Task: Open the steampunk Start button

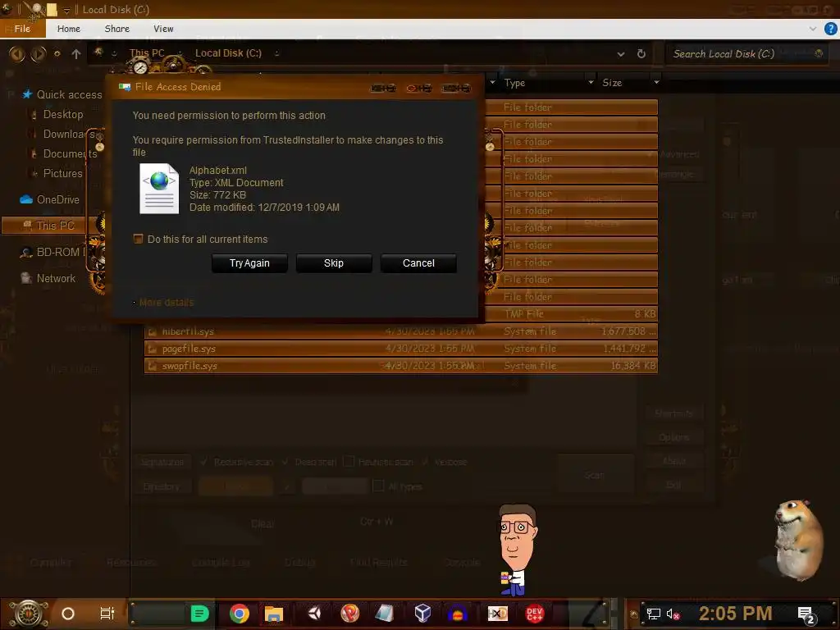Action: (28, 614)
